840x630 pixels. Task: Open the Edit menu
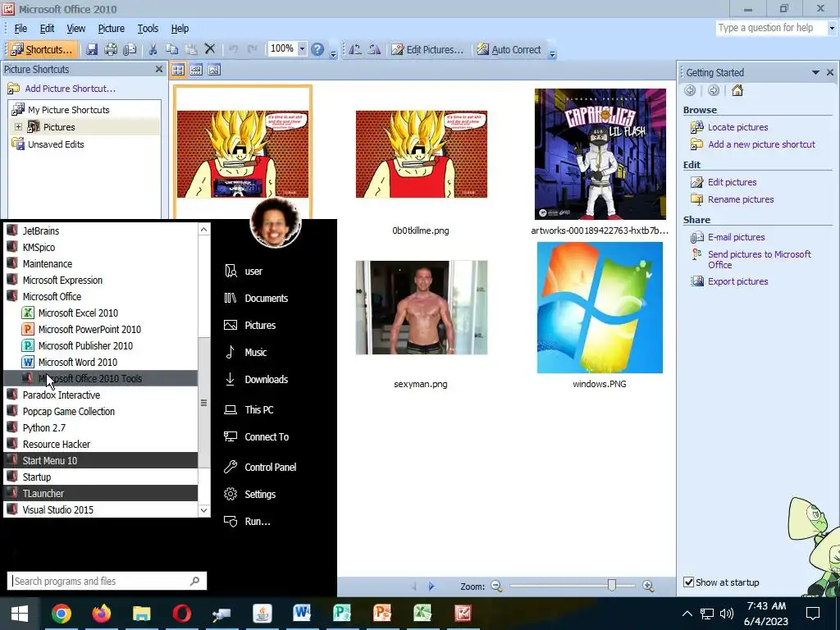pyautogui.click(x=47, y=29)
